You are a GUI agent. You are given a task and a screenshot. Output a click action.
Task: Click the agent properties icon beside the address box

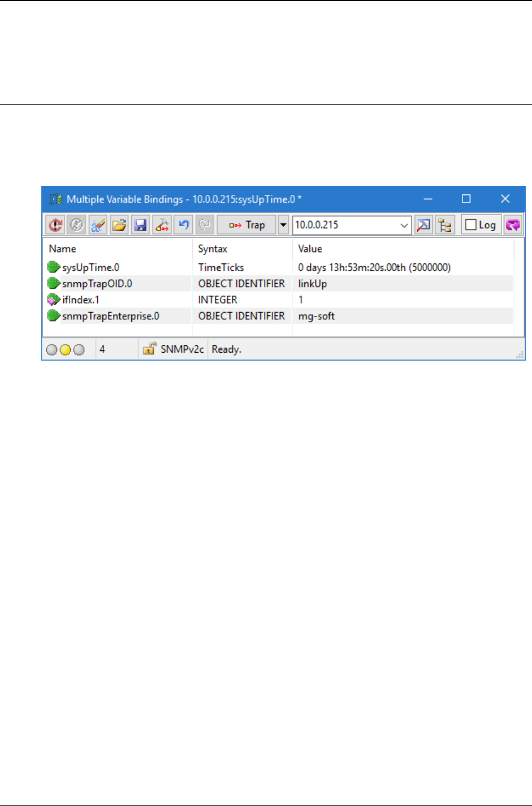[423, 225]
